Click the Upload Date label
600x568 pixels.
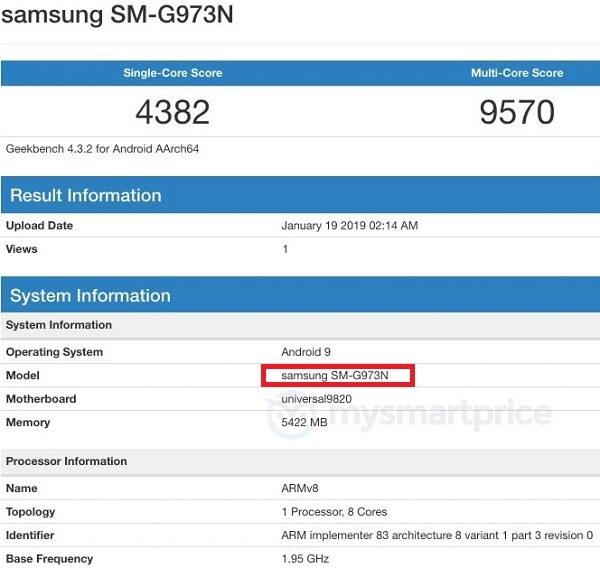click(x=39, y=225)
